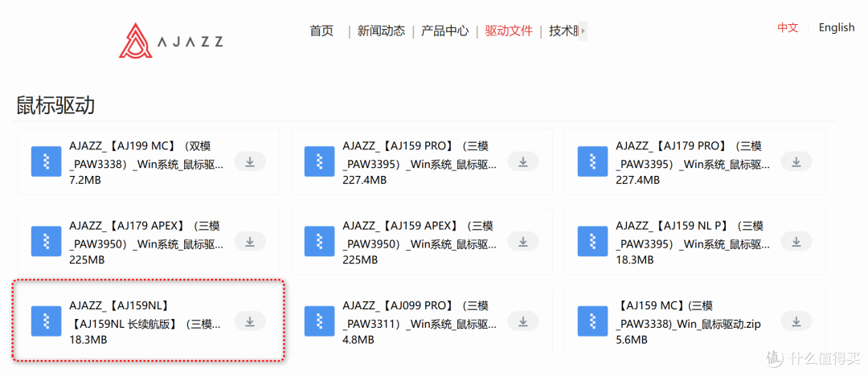Download the AJ199 MC mouse driver
The image size is (868, 376).
click(250, 161)
